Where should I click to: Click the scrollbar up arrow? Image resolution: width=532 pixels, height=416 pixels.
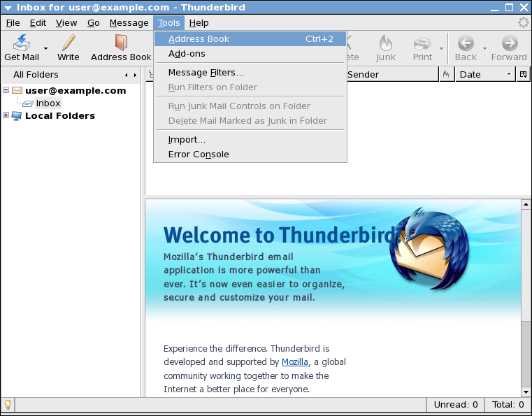[526, 204]
